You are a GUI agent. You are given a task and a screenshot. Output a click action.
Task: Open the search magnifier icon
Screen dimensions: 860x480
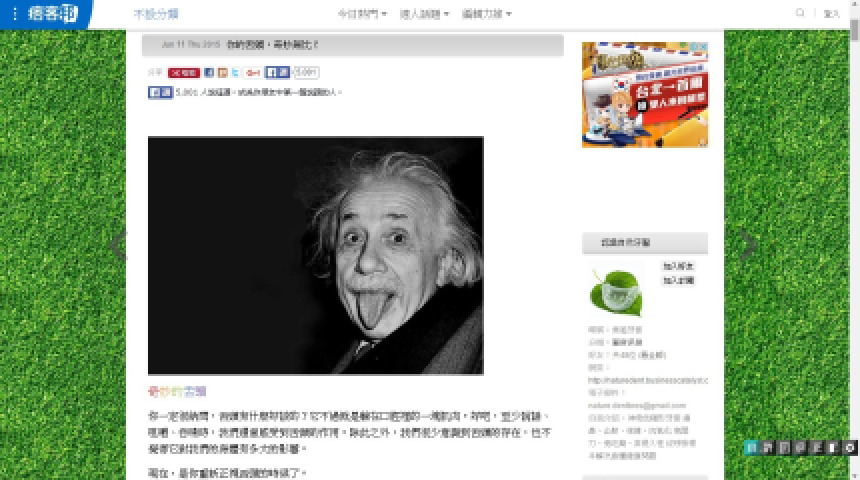[800, 14]
